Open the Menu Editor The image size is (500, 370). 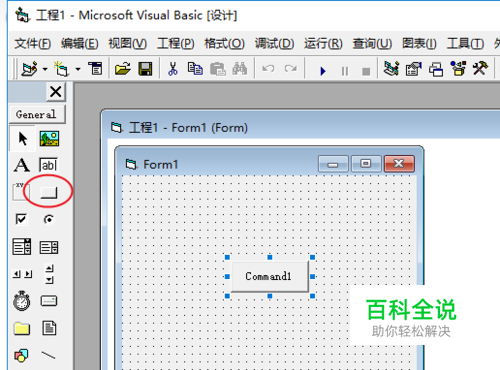(95, 69)
